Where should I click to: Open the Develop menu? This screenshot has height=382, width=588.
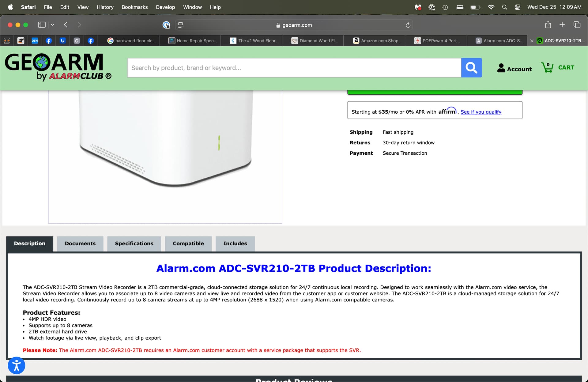tap(165, 7)
